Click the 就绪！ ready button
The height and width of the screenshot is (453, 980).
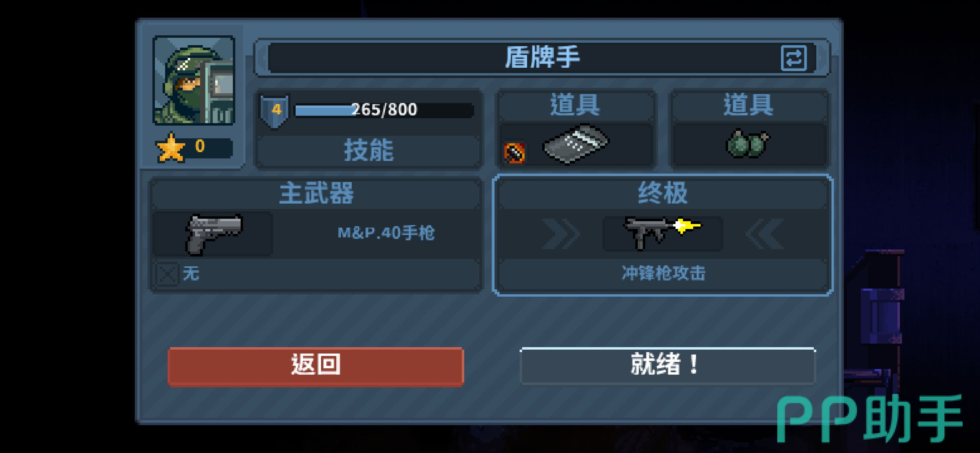[x=667, y=366]
